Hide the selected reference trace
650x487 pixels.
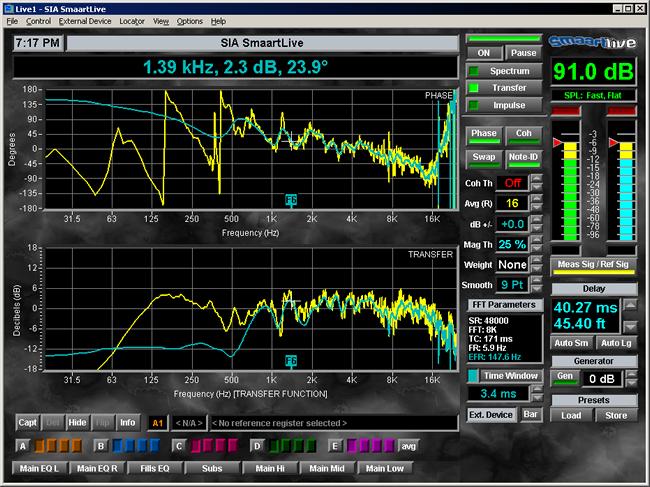77,423
